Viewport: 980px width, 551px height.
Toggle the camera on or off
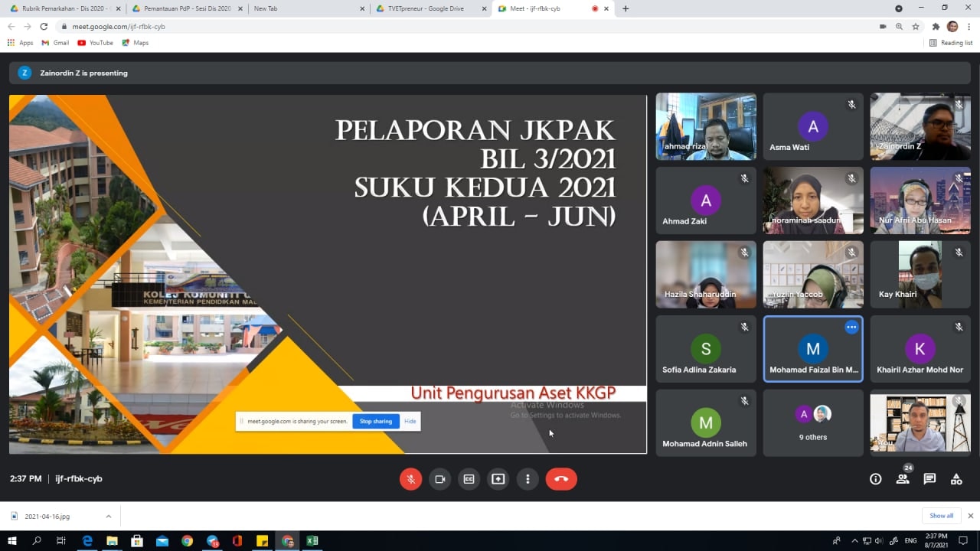coord(440,479)
